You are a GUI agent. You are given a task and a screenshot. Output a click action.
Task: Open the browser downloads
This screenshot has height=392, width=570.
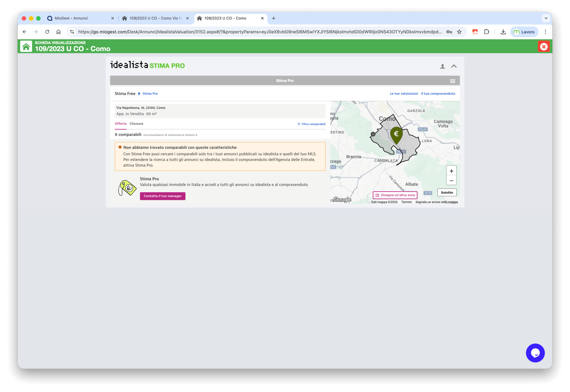[503, 32]
